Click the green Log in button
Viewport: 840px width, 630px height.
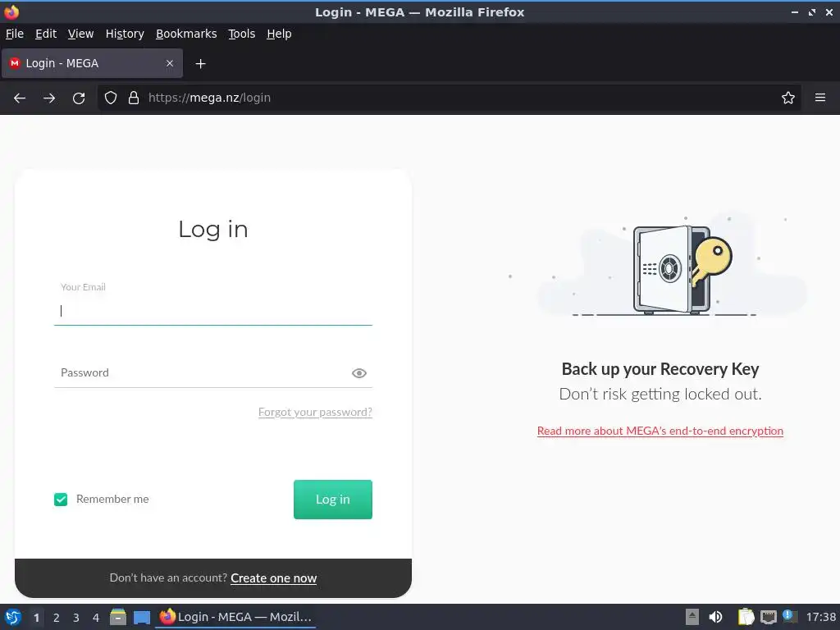(x=333, y=500)
